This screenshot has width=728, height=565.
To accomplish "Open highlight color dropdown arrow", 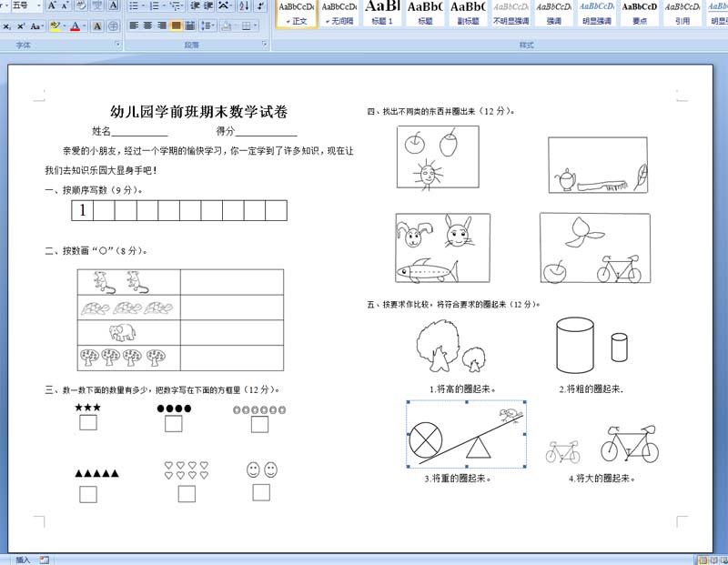I will (64, 26).
